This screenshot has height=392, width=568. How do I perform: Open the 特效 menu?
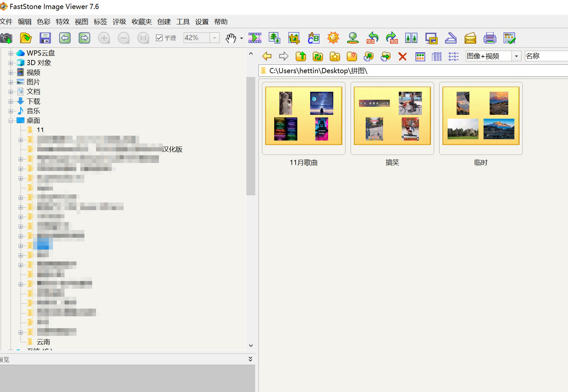coord(63,21)
